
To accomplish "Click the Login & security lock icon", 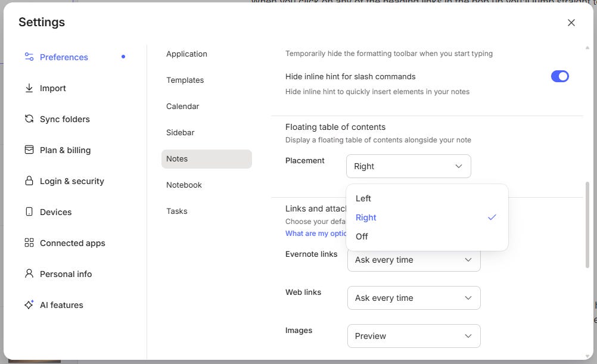I will (x=29, y=181).
